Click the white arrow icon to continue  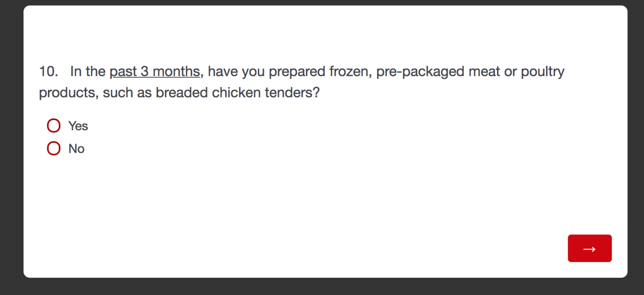coord(589,249)
